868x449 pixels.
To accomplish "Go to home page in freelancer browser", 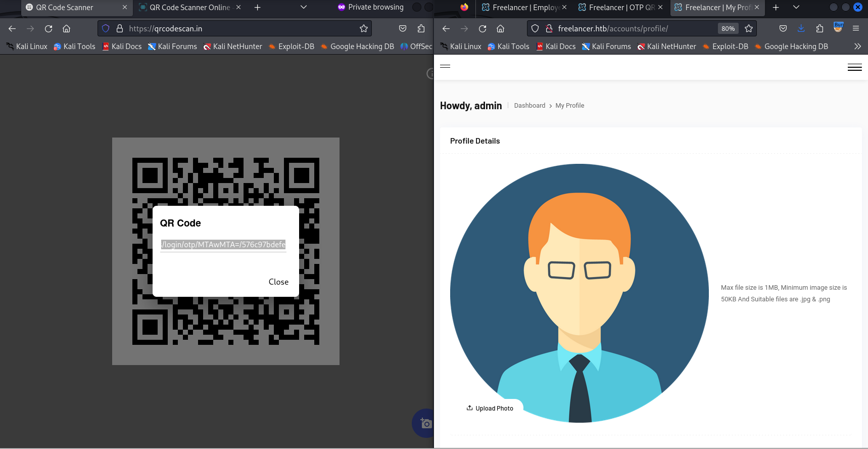I will pos(501,29).
